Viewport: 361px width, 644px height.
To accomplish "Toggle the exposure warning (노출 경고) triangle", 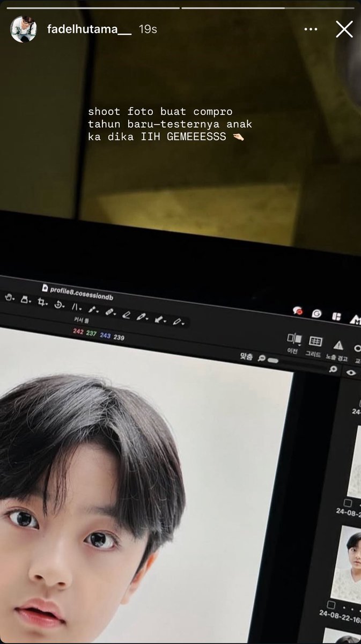I will 338,345.
